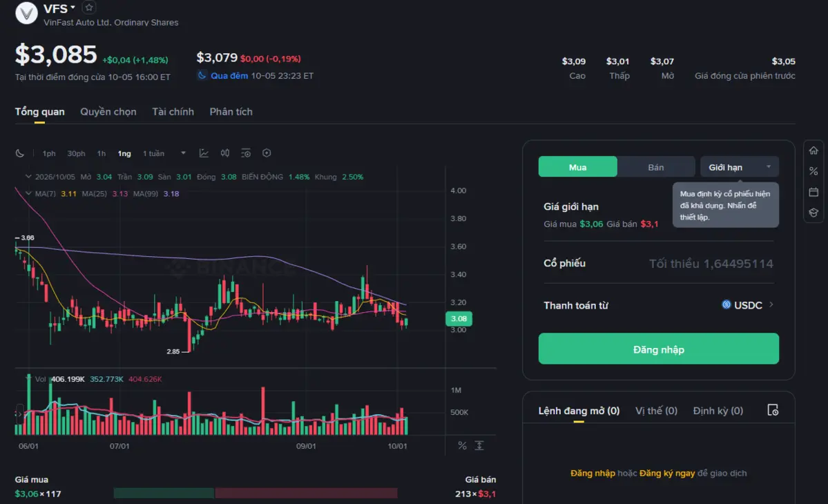The image size is (828, 504).
Task: Set chart interval to 1ph
Action: click(x=49, y=153)
